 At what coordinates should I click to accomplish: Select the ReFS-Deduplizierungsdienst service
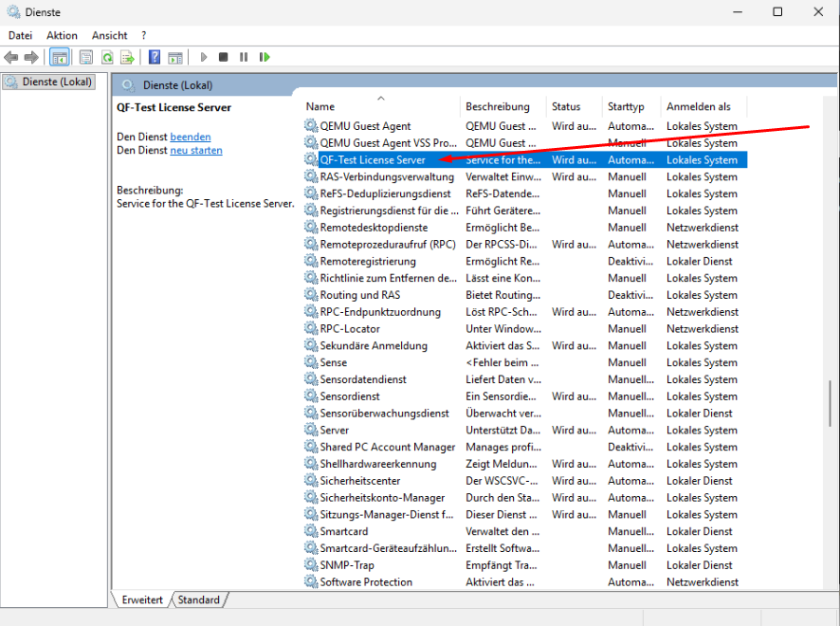[385, 193]
